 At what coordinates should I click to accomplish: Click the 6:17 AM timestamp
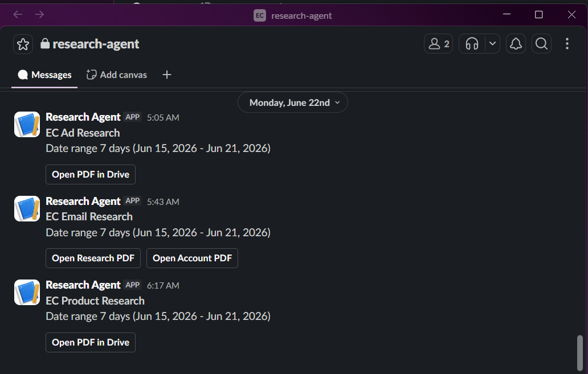(x=163, y=286)
